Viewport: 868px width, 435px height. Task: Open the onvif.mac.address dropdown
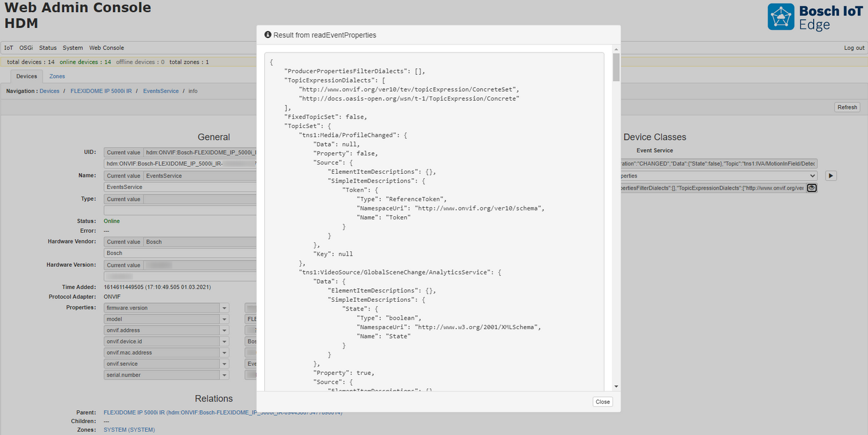pyautogui.click(x=224, y=352)
